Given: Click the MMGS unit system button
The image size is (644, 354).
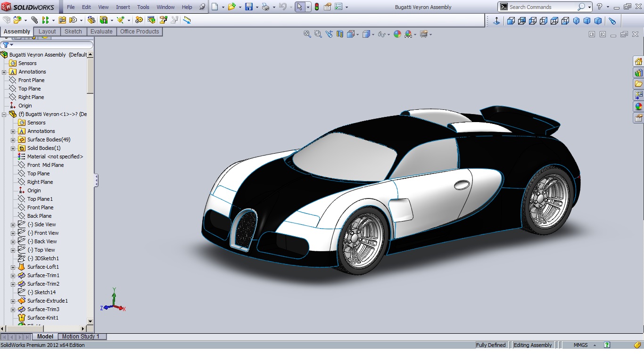Looking at the screenshot, I should tap(580, 345).
